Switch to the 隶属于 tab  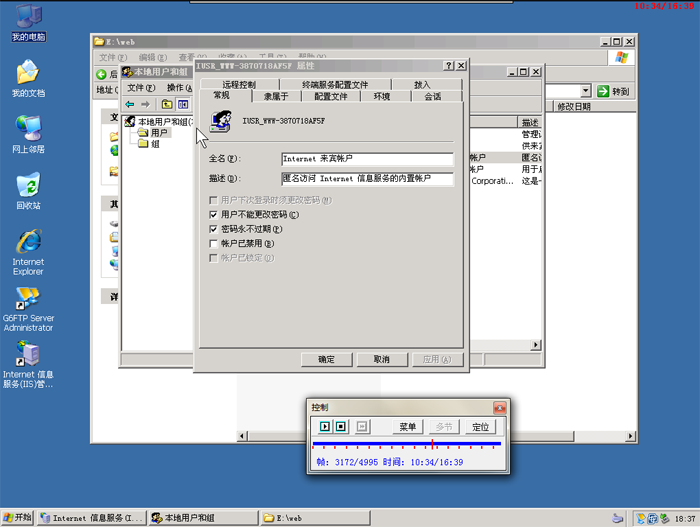coord(276,96)
